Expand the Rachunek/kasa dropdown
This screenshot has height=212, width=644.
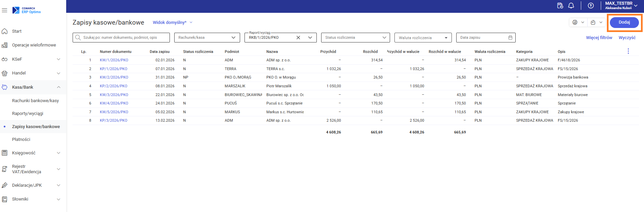[x=233, y=38]
